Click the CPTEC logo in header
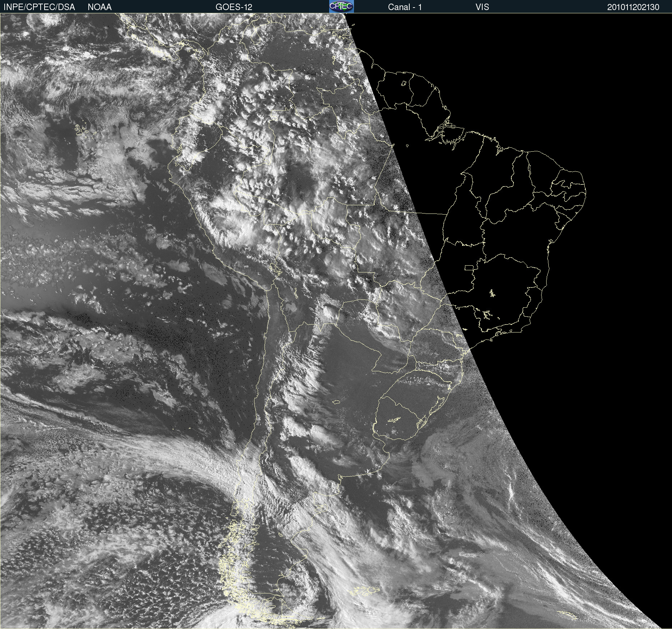The width and height of the screenshot is (672, 629). 341,6
